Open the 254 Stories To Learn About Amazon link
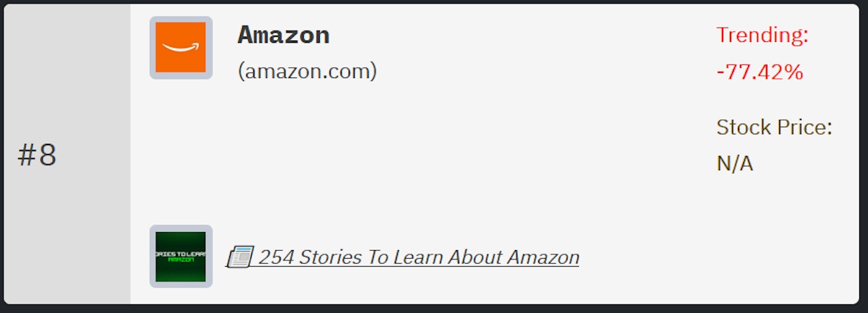Viewport: 868px width, 313px height. tap(419, 257)
